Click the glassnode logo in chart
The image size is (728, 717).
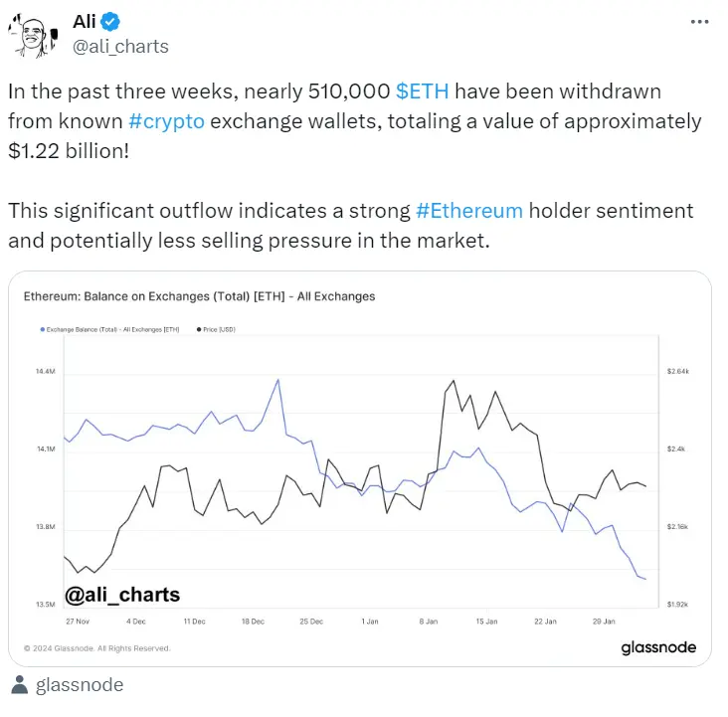658,647
